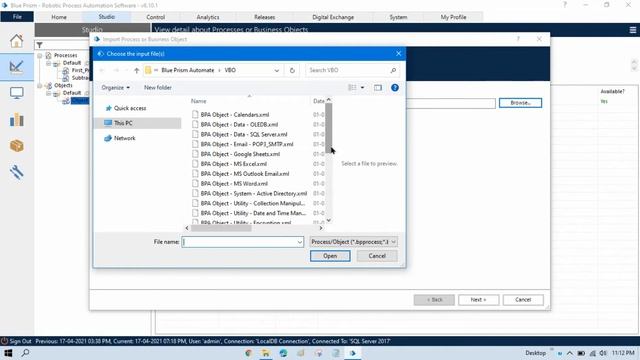Switch to the Digital Exchange tab
This screenshot has height=360, width=640.
tap(333, 17)
